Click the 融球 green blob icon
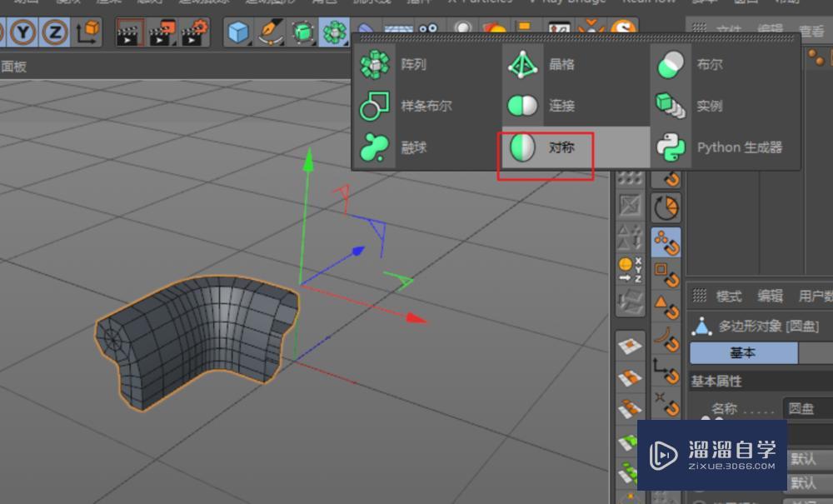This screenshot has height=504, width=833. point(375,147)
